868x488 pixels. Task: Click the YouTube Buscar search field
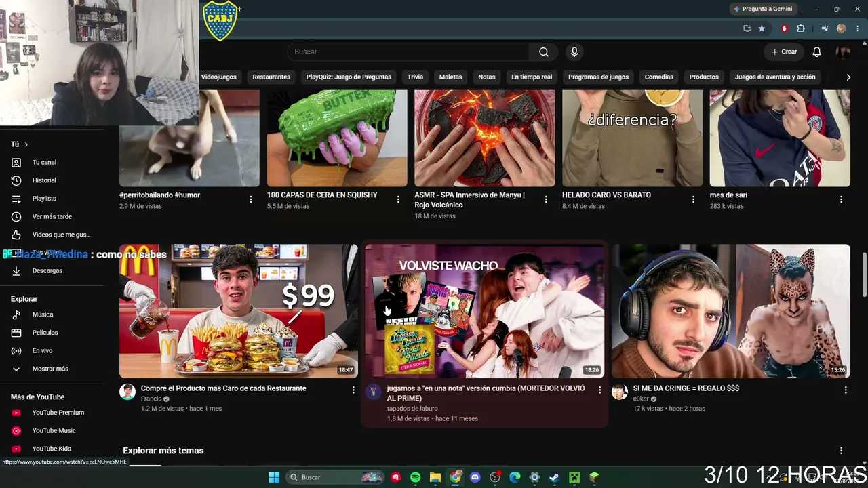409,52
